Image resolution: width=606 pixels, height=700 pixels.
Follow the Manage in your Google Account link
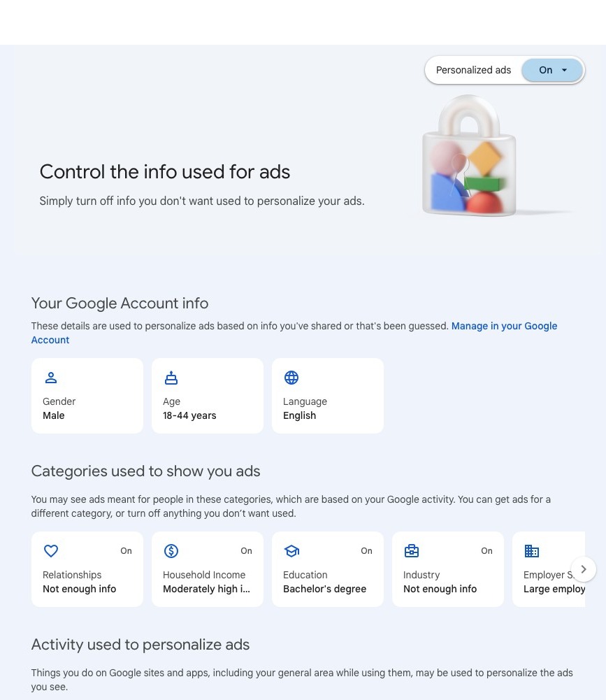click(x=504, y=327)
